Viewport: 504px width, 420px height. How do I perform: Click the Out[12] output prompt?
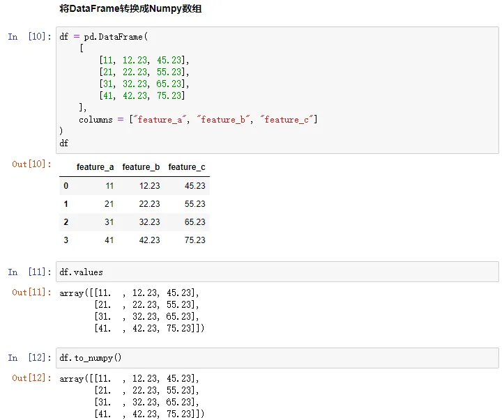point(32,378)
